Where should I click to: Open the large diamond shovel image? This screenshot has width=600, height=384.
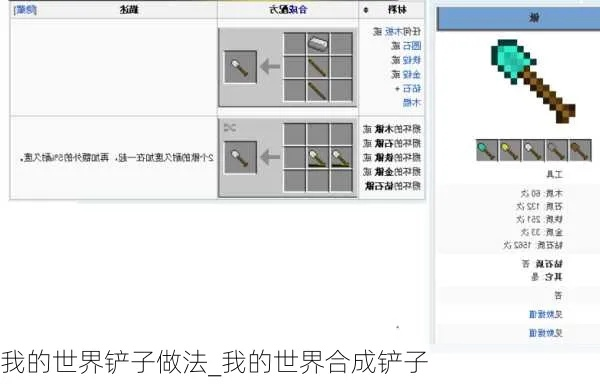[x=533, y=81]
